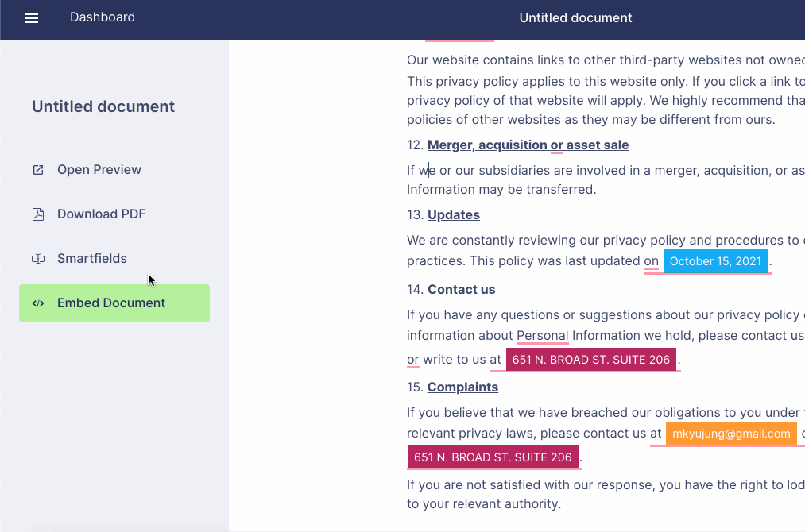Select the Embed Document menu label
Screen dimensions: 805x532
pos(111,303)
